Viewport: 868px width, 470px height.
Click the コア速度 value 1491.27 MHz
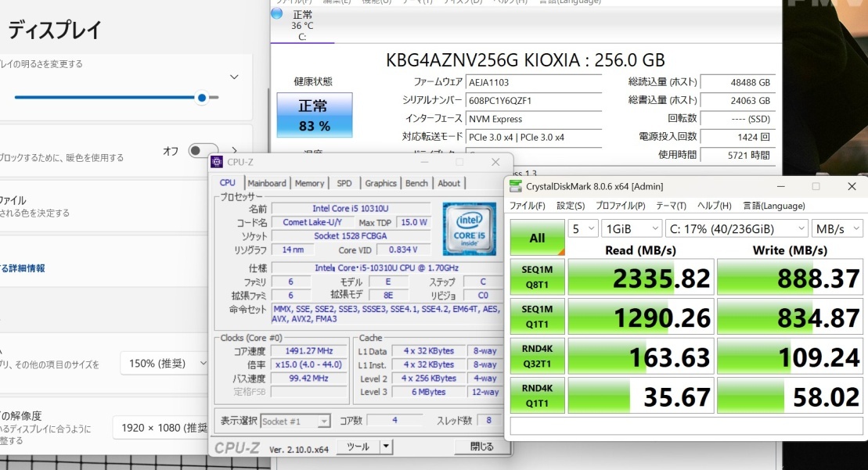[309, 351]
